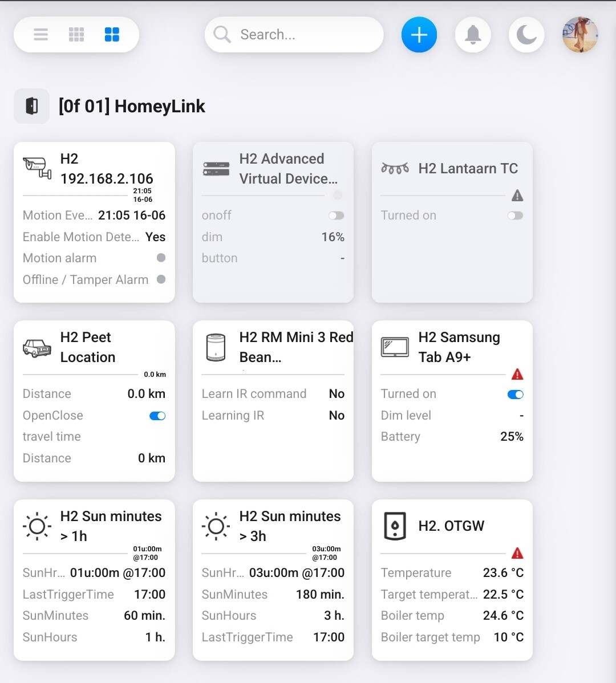This screenshot has width=616, height=683.
Task: Click the H2 Advanced Virtual Device icon
Action: 216,169
